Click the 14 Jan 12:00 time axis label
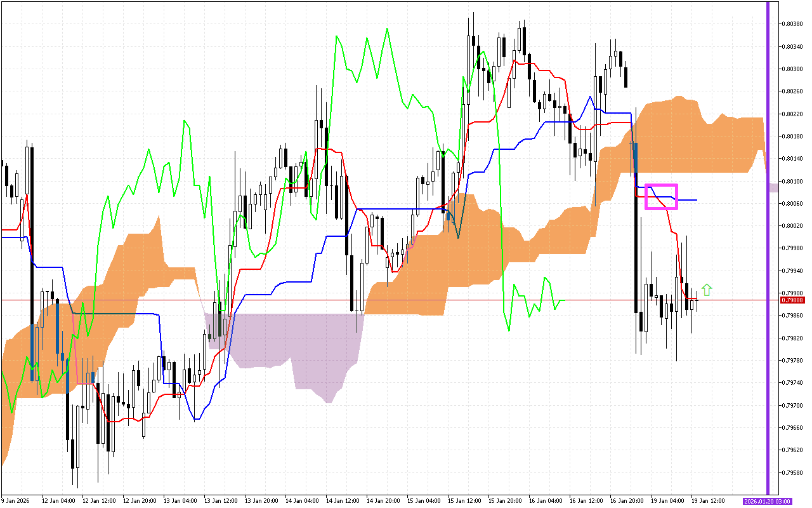 click(342, 501)
